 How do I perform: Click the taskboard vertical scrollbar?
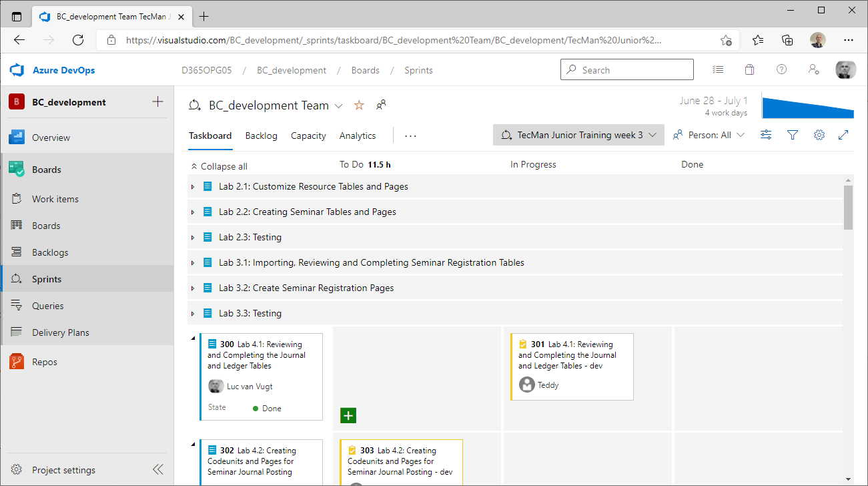point(849,208)
